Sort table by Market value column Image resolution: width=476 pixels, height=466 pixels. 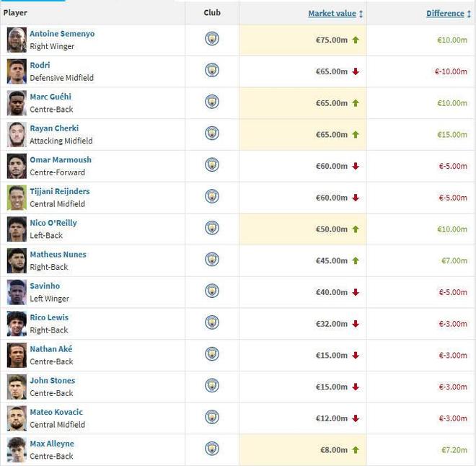(x=332, y=14)
